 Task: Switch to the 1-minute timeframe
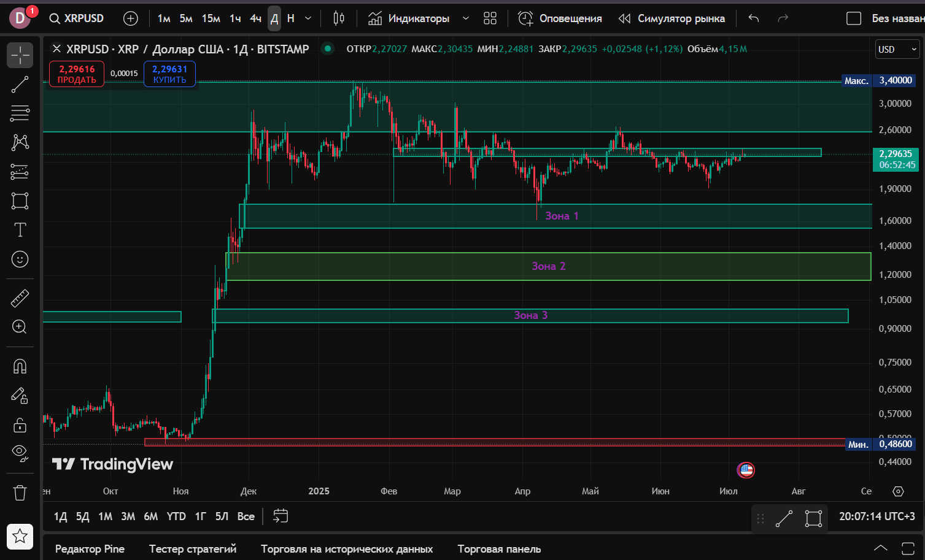164,18
